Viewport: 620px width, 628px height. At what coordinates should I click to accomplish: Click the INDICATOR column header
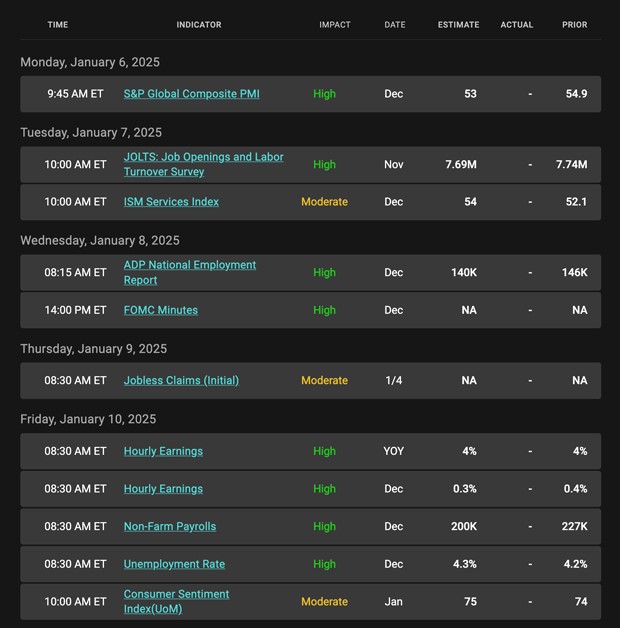[x=199, y=25]
